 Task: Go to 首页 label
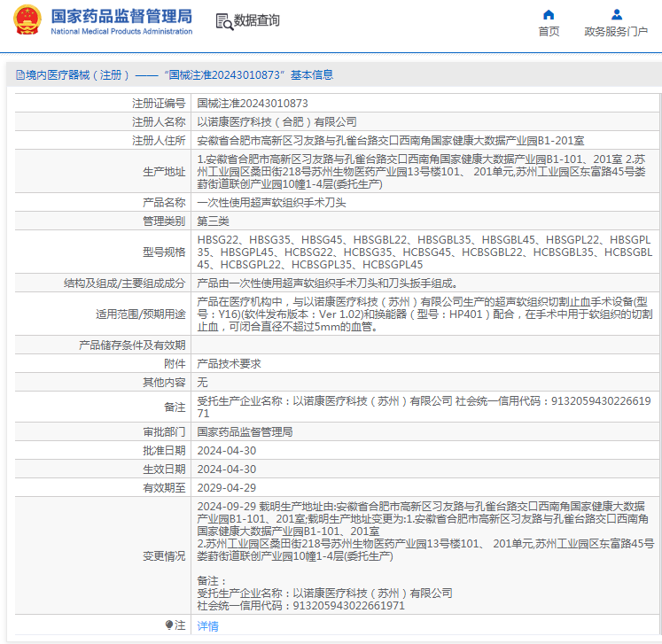coord(549,32)
